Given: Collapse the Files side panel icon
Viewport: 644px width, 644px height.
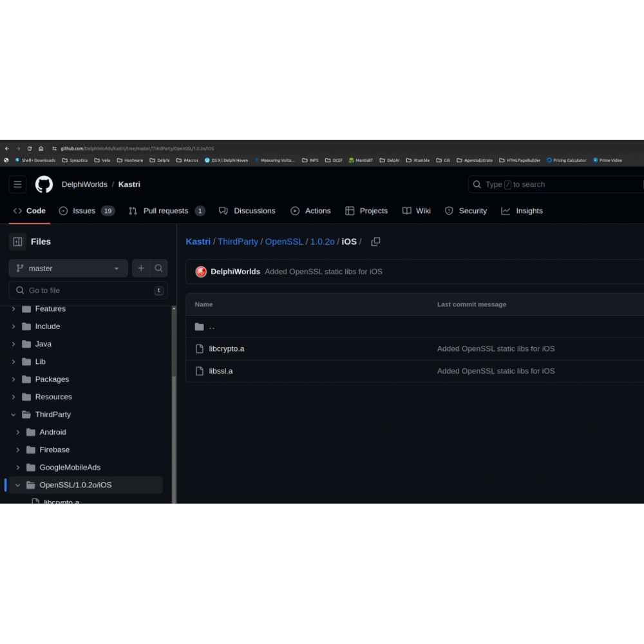Looking at the screenshot, I should (x=17, y=242).
